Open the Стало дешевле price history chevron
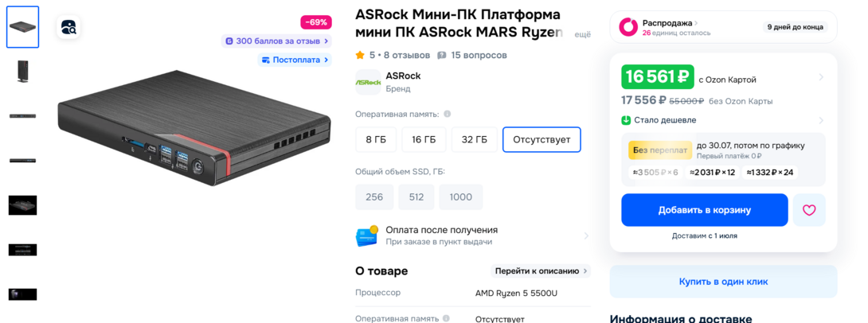 (x=821, y=121)
